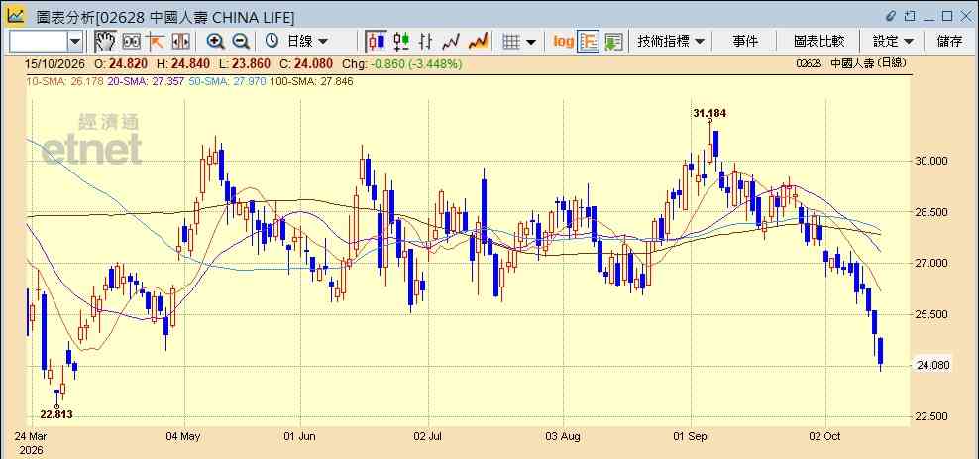Click the 01 Jun date axis label
Image resolution: width=980 pixels, height=459 pixels.
pyautogui.click(x=298, y=436)
